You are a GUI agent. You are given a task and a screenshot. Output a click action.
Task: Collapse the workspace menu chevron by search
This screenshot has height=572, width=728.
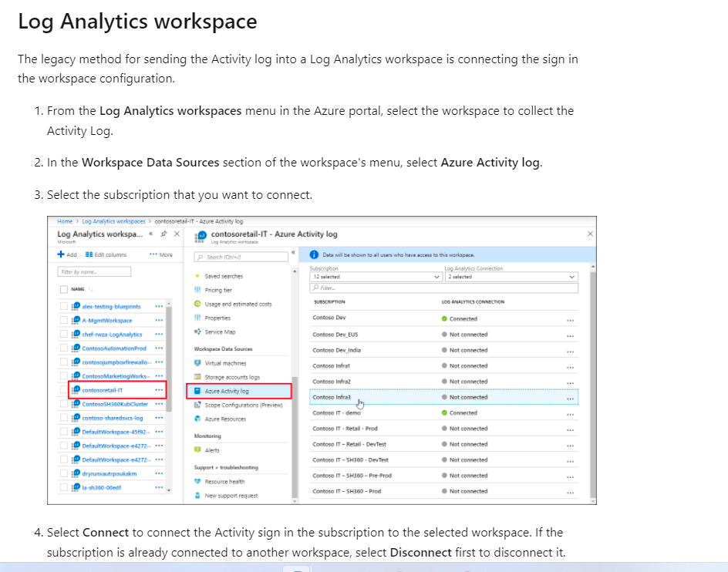(293, 252)
